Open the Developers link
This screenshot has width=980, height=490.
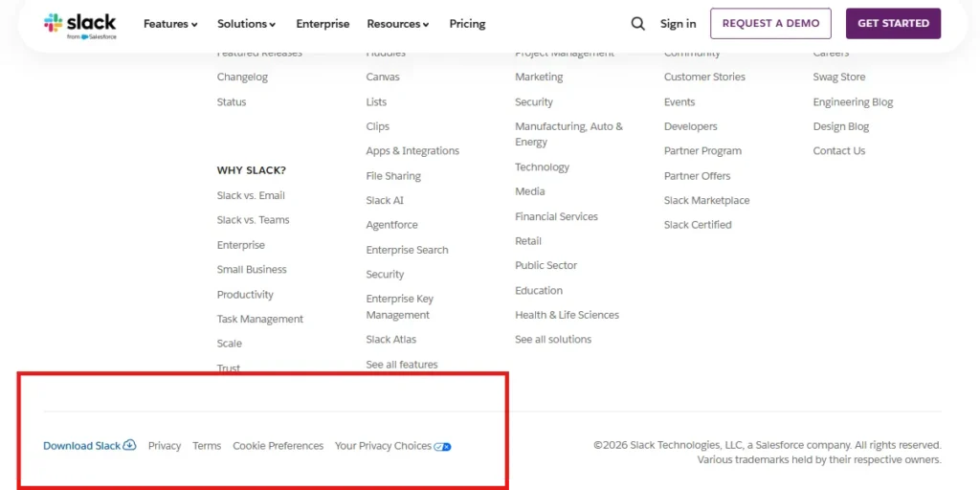691,126
